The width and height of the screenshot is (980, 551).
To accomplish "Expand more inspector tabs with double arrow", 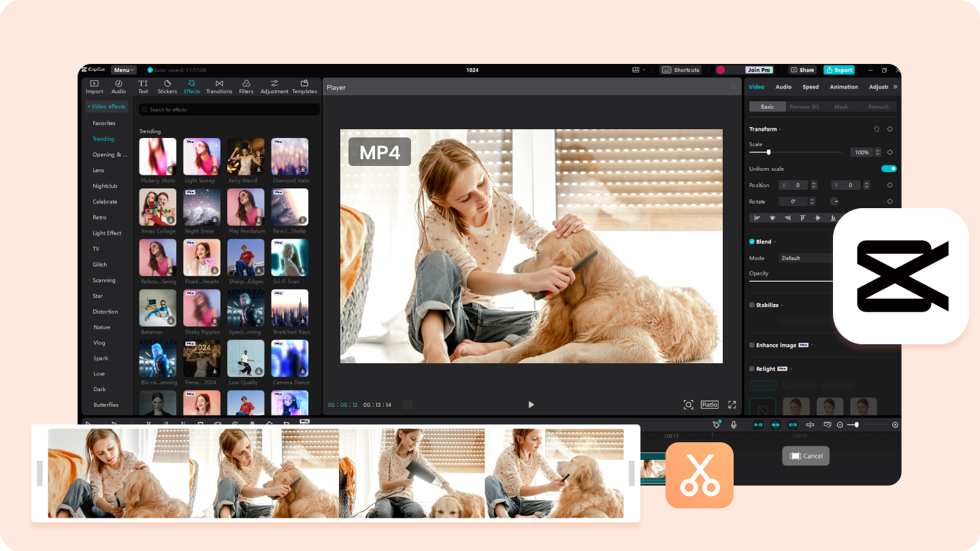I will click(895, 87).
